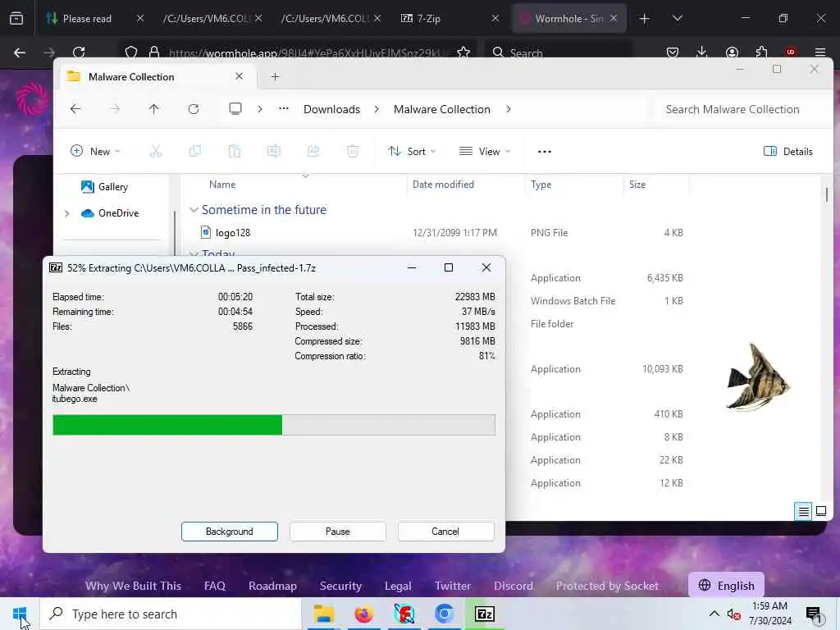Open the English language selector

[x=727, y=586]
